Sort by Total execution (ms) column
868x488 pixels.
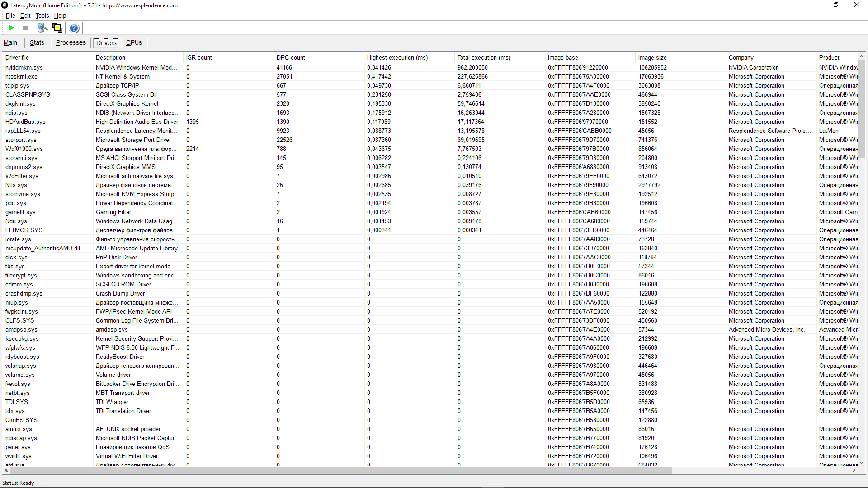point(500,57)
